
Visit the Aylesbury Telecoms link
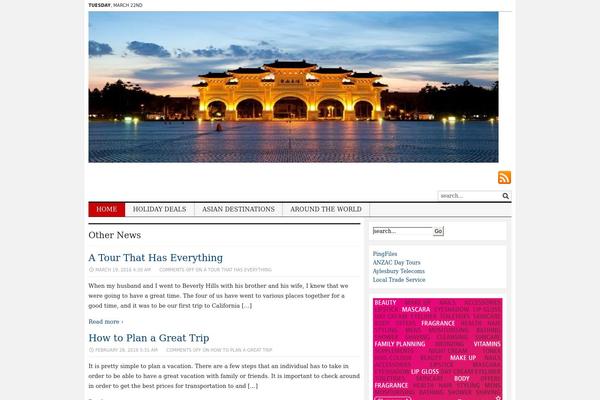tap(399, 271)
